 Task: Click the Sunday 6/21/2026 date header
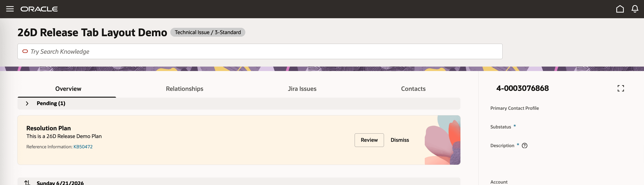tap(60, 183)
